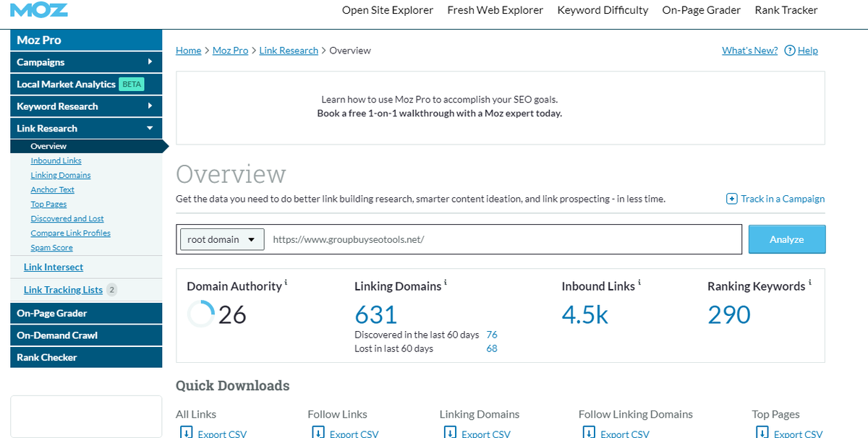This screenshot has width=868, height=438.
Task: Click the Domain Authority progress circle
Action: pos(200,314)
